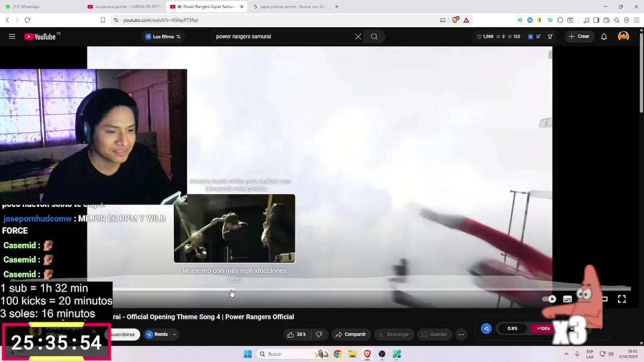Close the Power Rangers Super Samurai tab

click(242, 7)
